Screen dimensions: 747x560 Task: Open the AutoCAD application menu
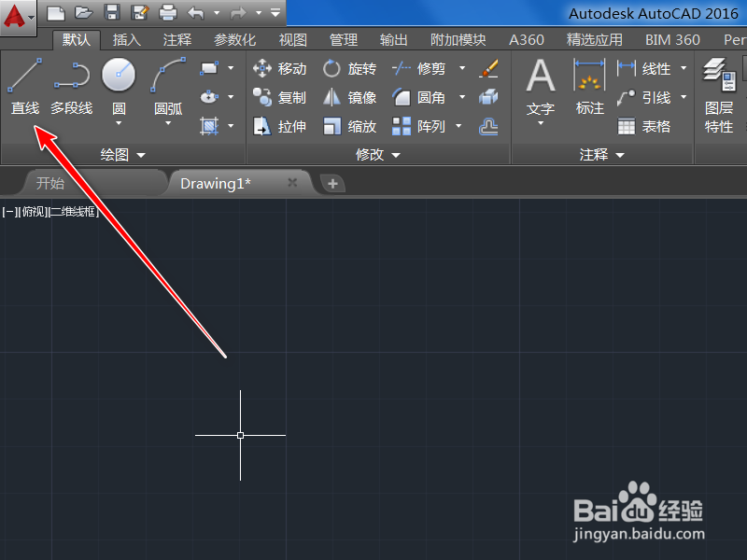[x=18, y=17]
